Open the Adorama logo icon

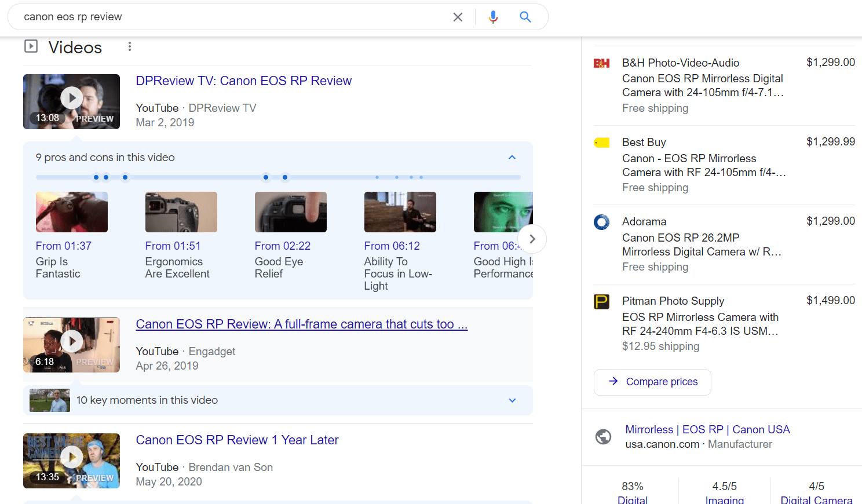click(x=601, y=222)
